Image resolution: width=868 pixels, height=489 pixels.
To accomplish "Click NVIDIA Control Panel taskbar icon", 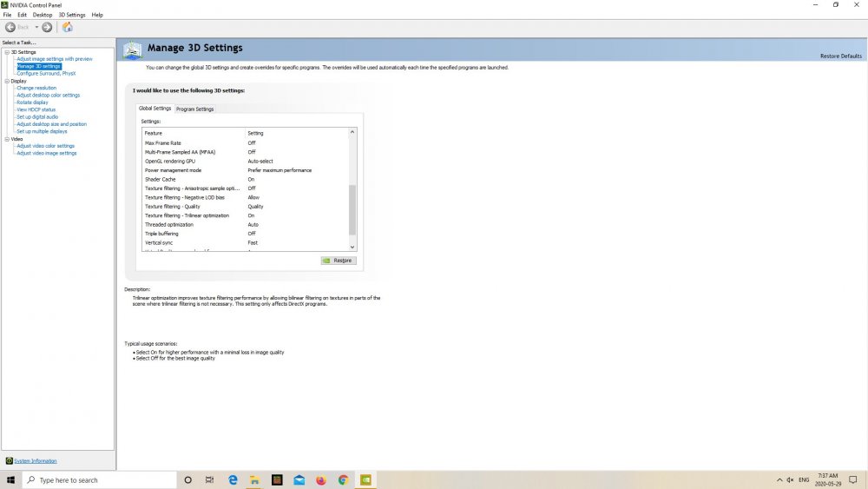I will 365,480.
